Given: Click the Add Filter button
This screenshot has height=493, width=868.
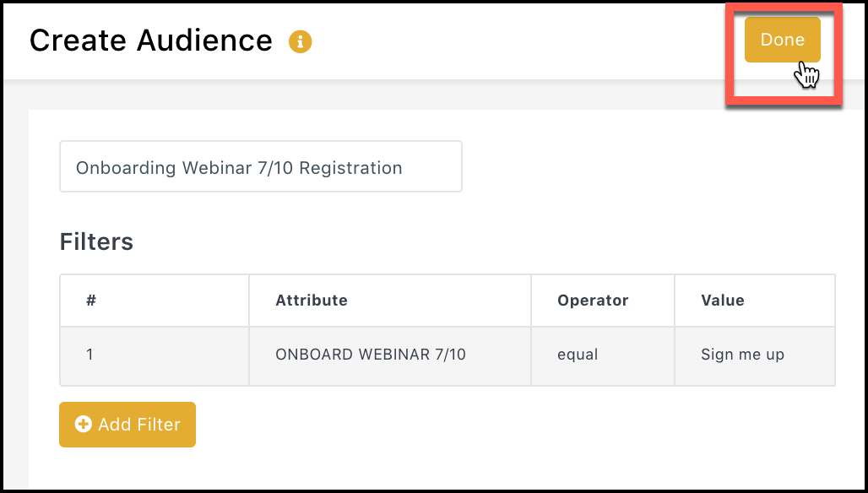Looking at the screenshot, I should coord(127,425).
